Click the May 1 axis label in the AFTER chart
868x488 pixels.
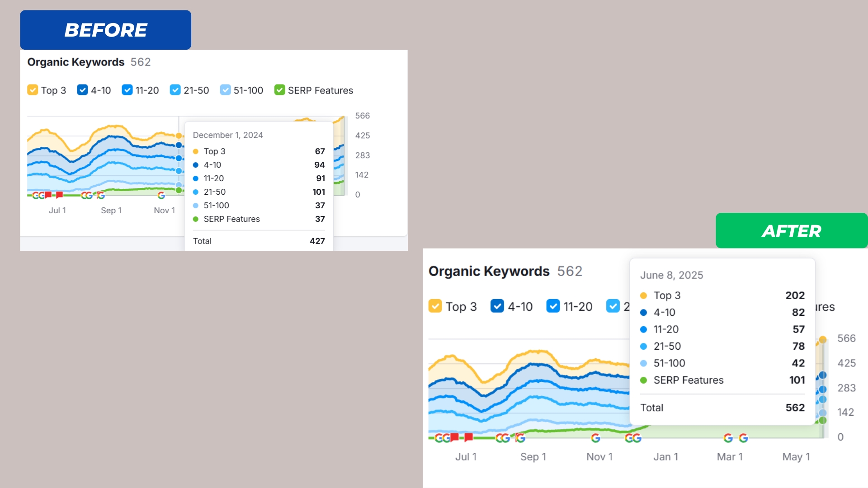point(796,457)
